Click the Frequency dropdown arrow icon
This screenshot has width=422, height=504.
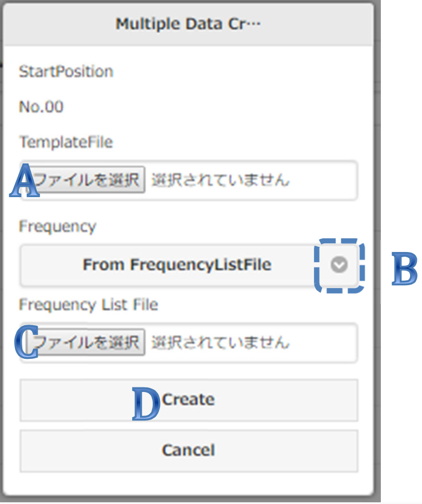[339, 265]
